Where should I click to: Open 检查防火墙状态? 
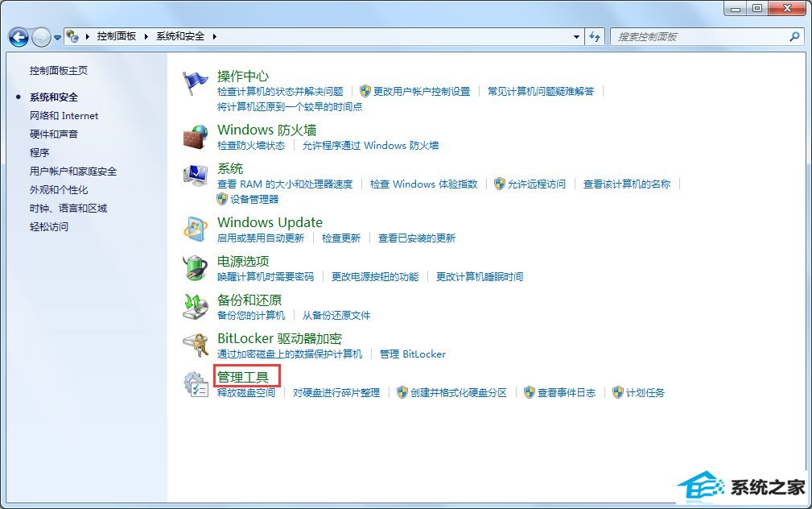coord(251,145)
